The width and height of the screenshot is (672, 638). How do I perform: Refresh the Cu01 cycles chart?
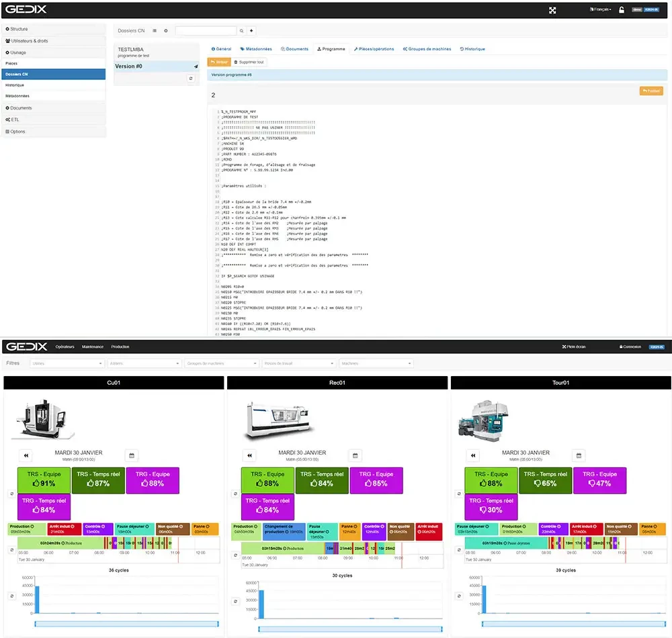click(x=11, y=596)
